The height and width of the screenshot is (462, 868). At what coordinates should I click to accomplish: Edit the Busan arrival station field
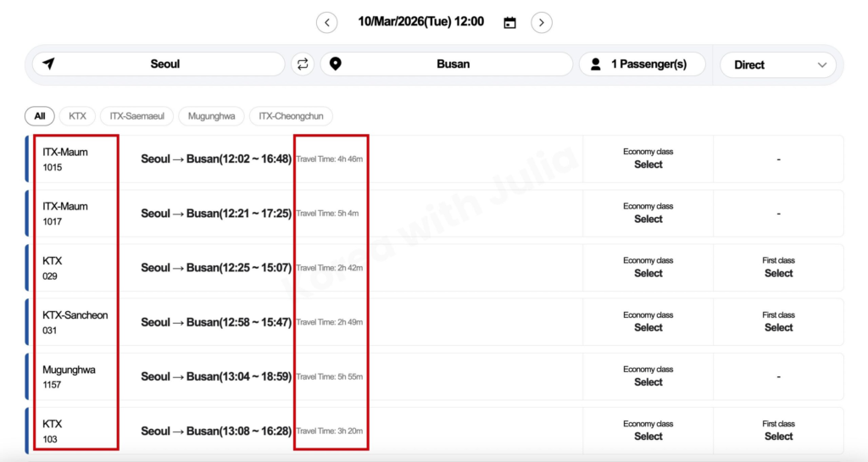(447, 64)
